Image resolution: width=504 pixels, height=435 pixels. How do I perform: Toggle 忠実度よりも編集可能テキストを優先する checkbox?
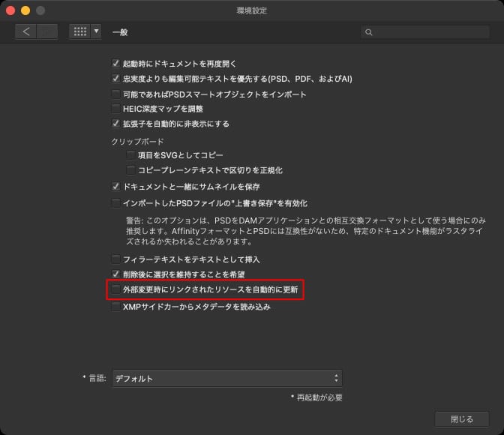tap(115, 79)
